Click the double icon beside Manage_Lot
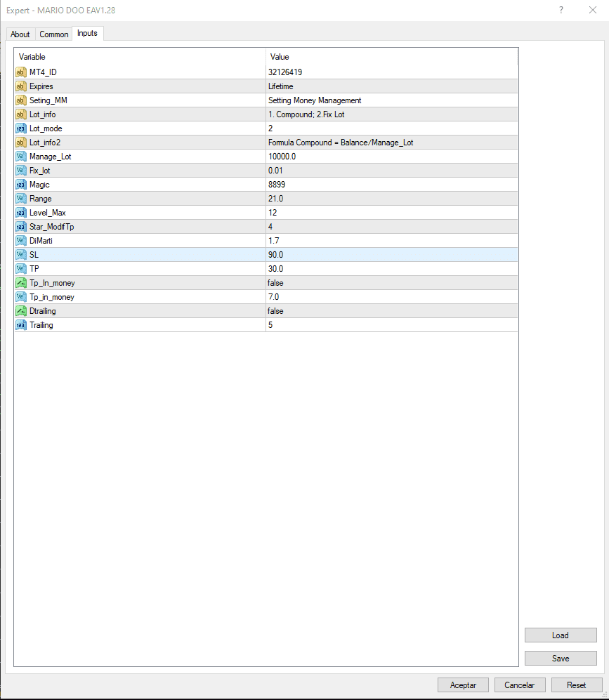Image resolution: width=609 pixels, height=700 pixels. pyautogui.click(x=21, y=157)
